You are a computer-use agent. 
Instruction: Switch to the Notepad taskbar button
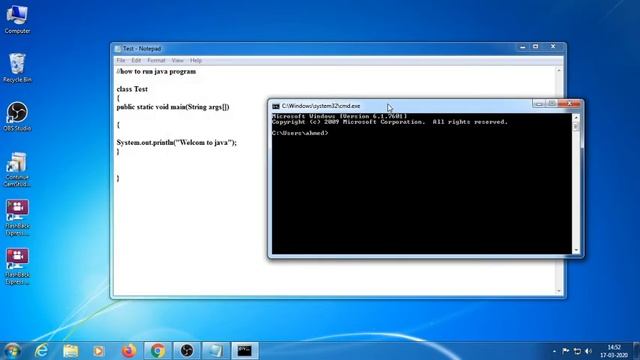click(x=216, y=351)
